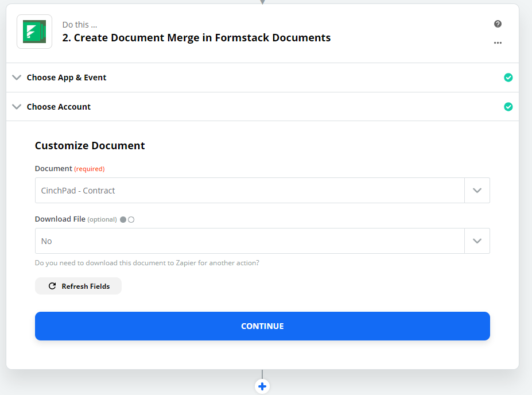Screen dimensions: 532x395
Task: Click the connector arrow above the step card
Action: [262, 2]
